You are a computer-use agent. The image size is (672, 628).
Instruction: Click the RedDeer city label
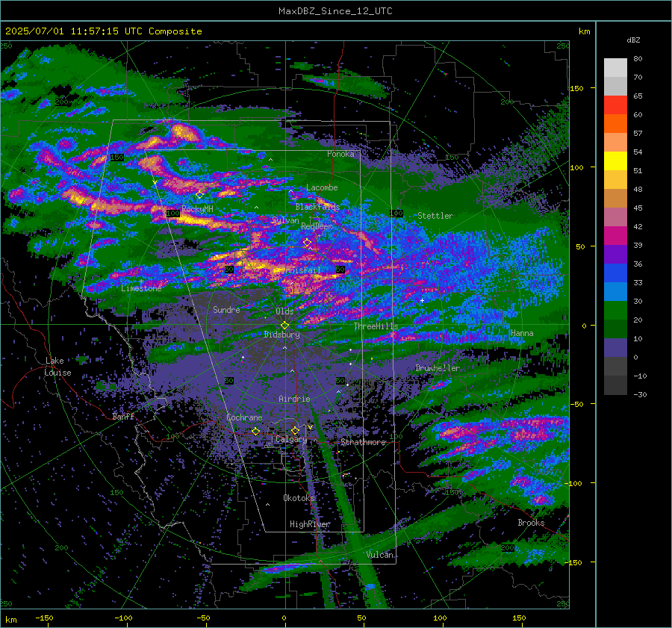point(317,226)
